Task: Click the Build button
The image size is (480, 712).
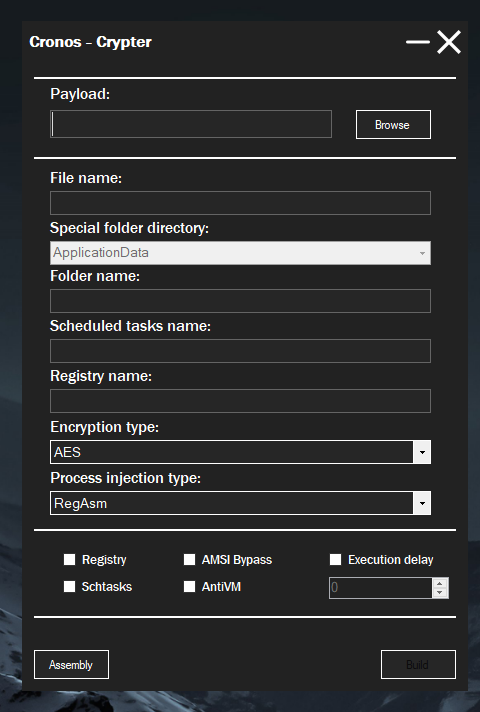Action: [418, 664]
